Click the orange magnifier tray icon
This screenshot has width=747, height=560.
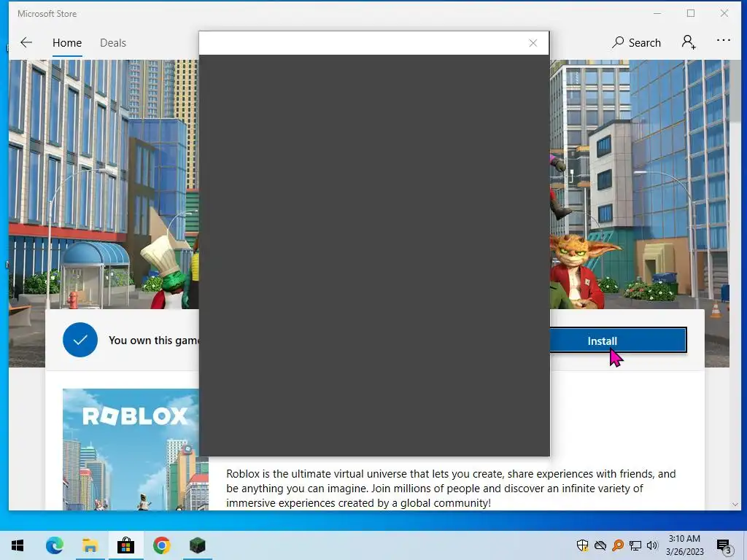coord(618,545)
